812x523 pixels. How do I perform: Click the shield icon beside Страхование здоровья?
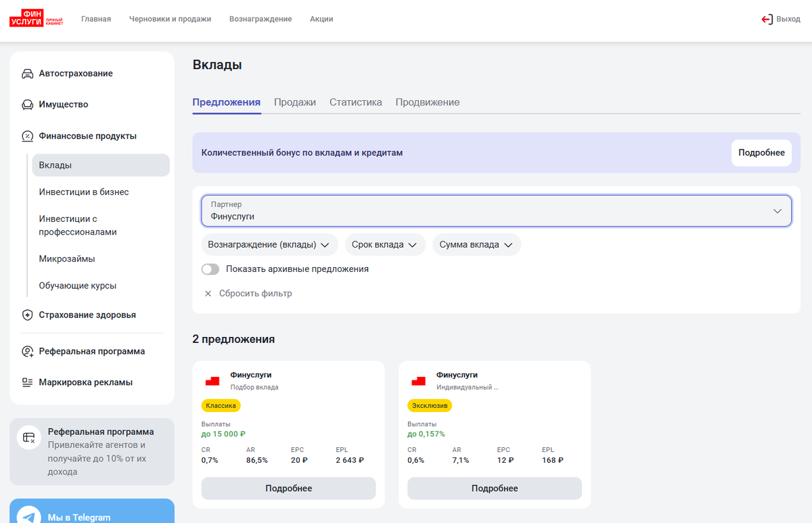pyautogui.click(x=28, y=315)
